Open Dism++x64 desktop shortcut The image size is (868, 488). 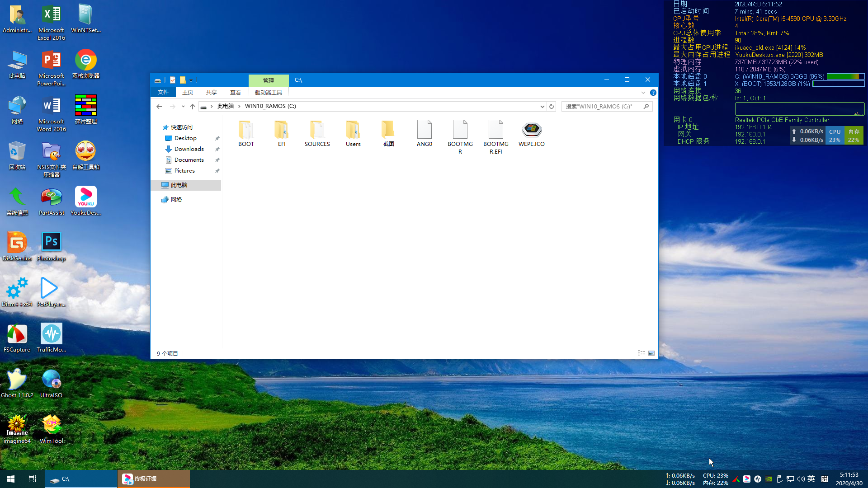pyautogui.click(x=17, y=292)
